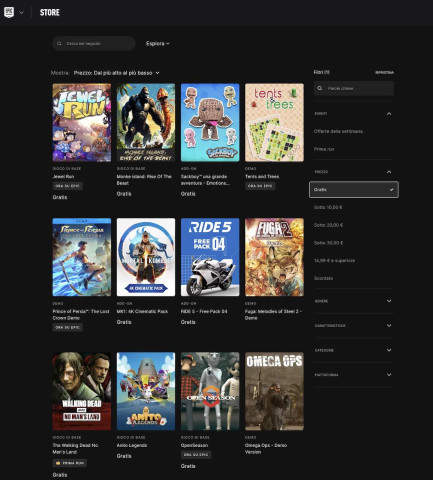This screenshot has height=480, width=433.
Task: Expand the Caratteristiche filter section
Action: [354, 326]
